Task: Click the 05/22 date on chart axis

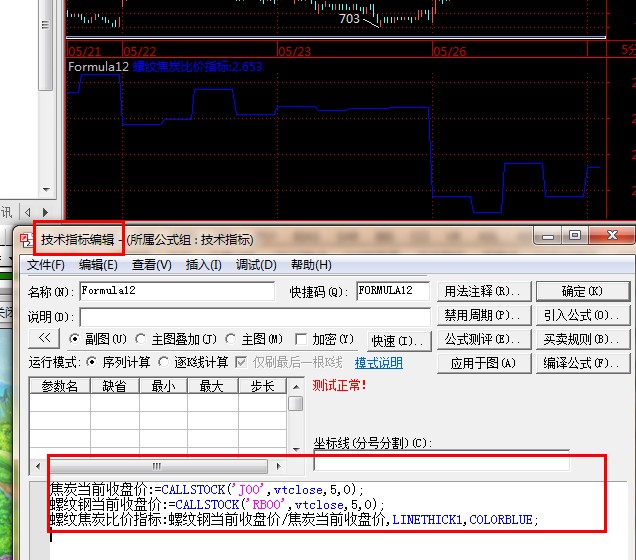Action: [139, 51]
